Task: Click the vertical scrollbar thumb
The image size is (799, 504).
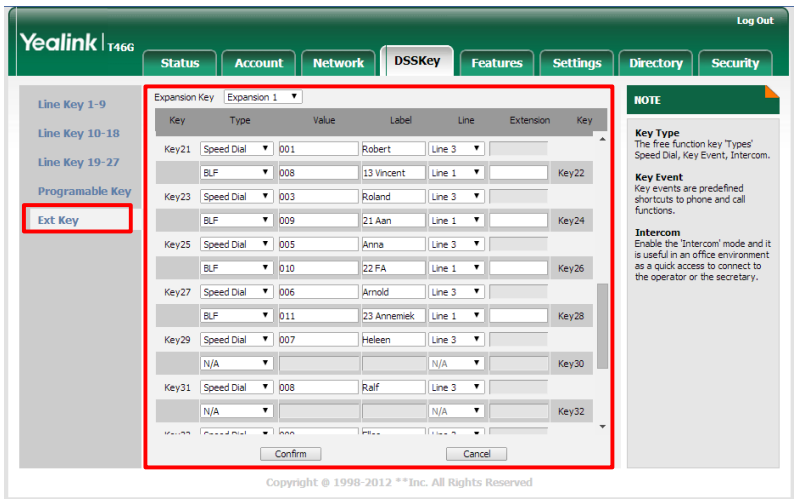Action: pos(602,325)
